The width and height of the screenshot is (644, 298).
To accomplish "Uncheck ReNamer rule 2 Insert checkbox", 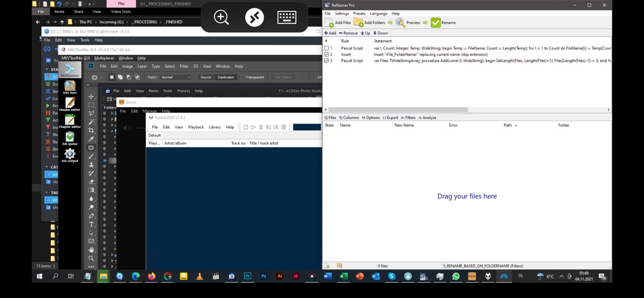I will click(327, 54).
